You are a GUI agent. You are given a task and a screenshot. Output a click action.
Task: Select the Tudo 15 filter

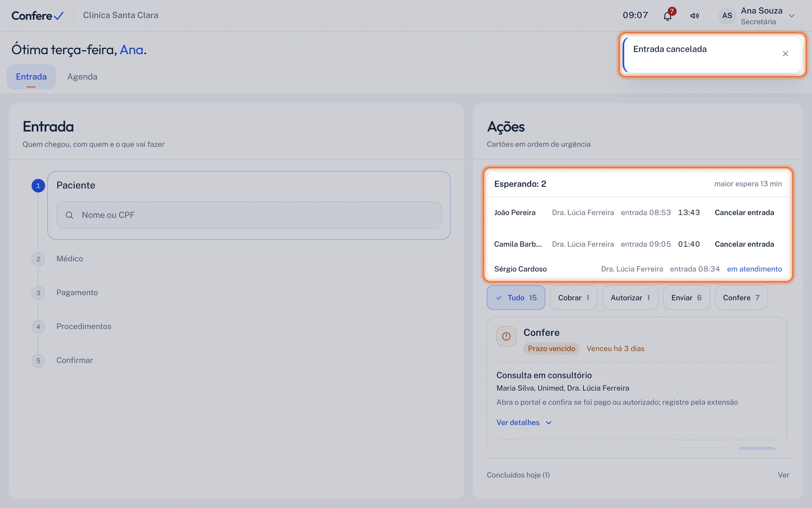tap(516, 298)
